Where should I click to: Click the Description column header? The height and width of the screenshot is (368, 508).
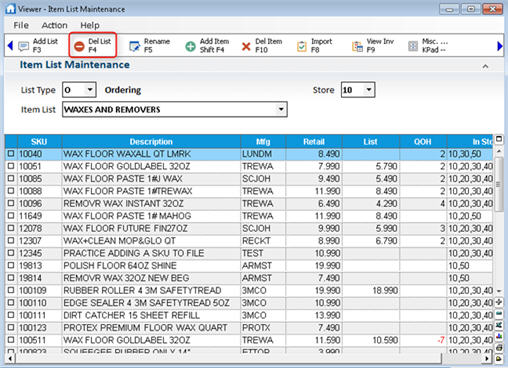click(151, 142)
